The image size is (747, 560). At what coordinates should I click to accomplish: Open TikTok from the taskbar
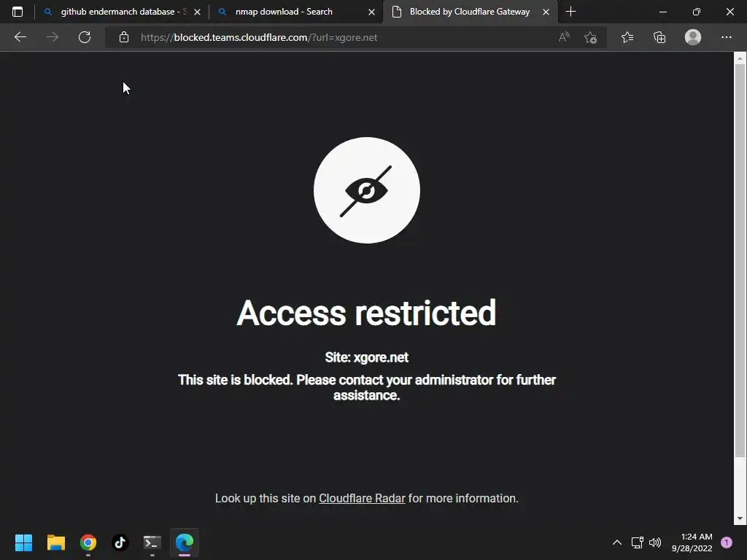click(120, 542)
